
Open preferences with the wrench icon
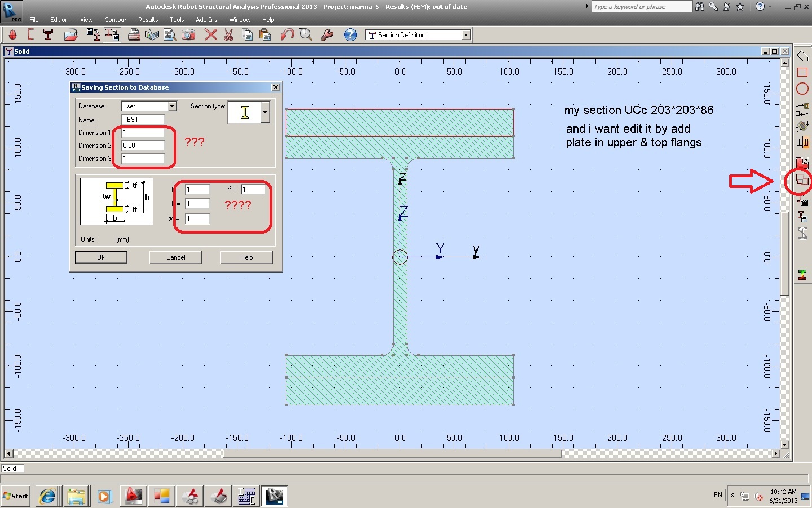coord(326,34)
